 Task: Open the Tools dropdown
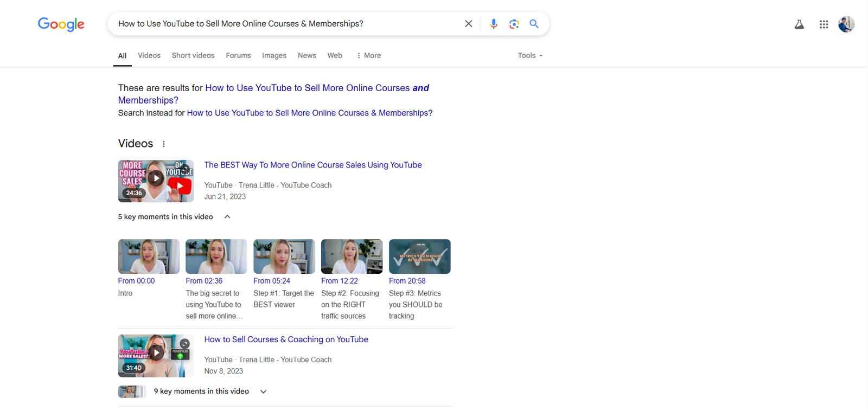click(x=529, y=55)
